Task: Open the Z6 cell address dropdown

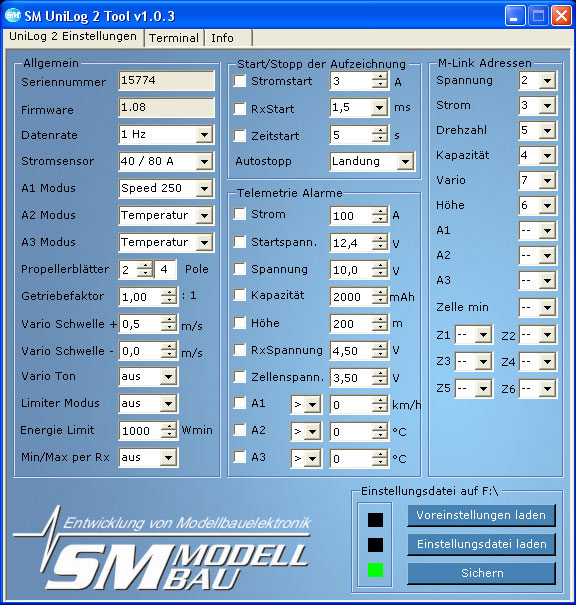Action: pyautogui.click(x=547, y=389)
